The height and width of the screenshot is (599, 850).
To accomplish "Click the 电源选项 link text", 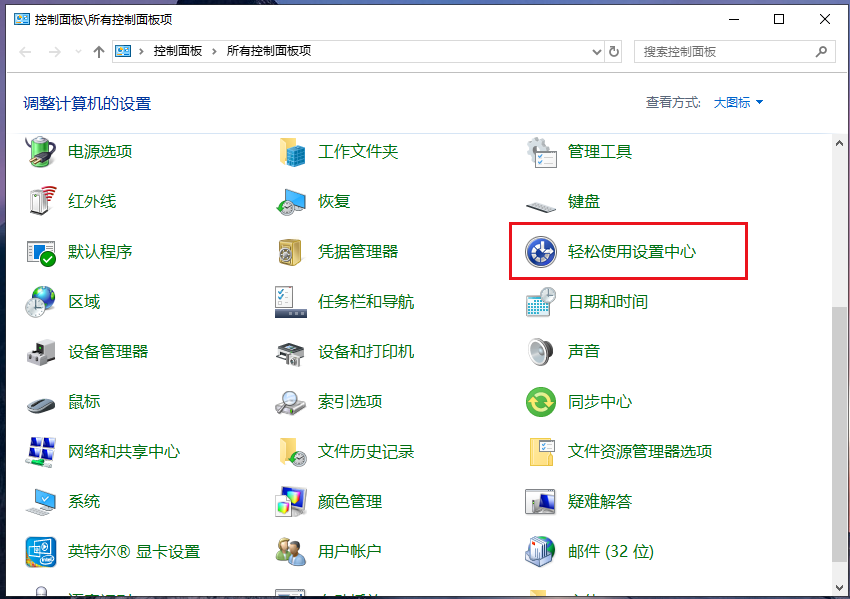I will [100, 152].
